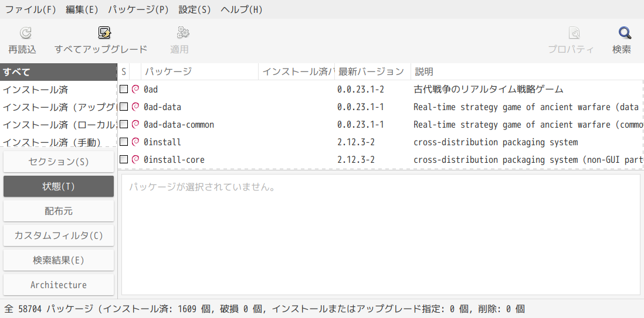Open the Search (検索) magnifier icon

click(625, 32)
